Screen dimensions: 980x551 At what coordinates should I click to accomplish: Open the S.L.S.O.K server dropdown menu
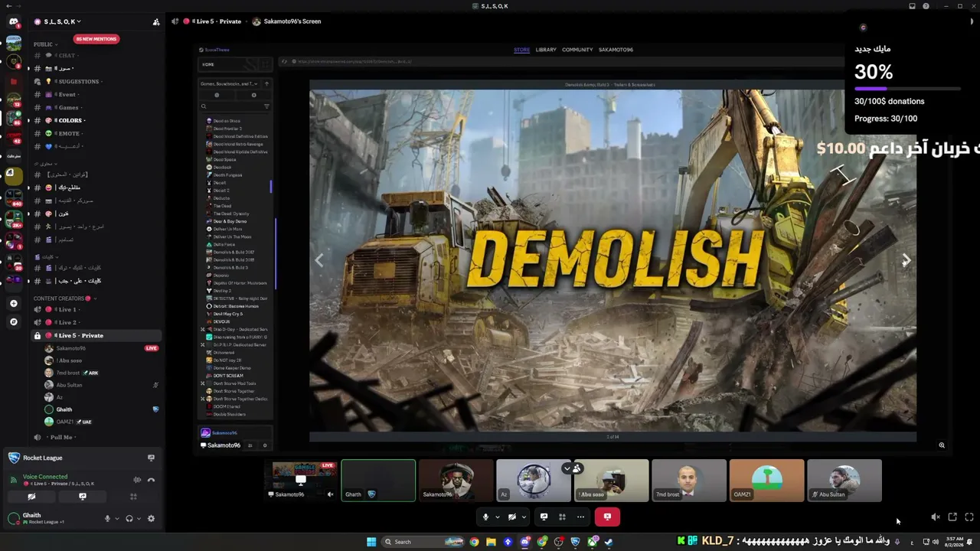62,21
